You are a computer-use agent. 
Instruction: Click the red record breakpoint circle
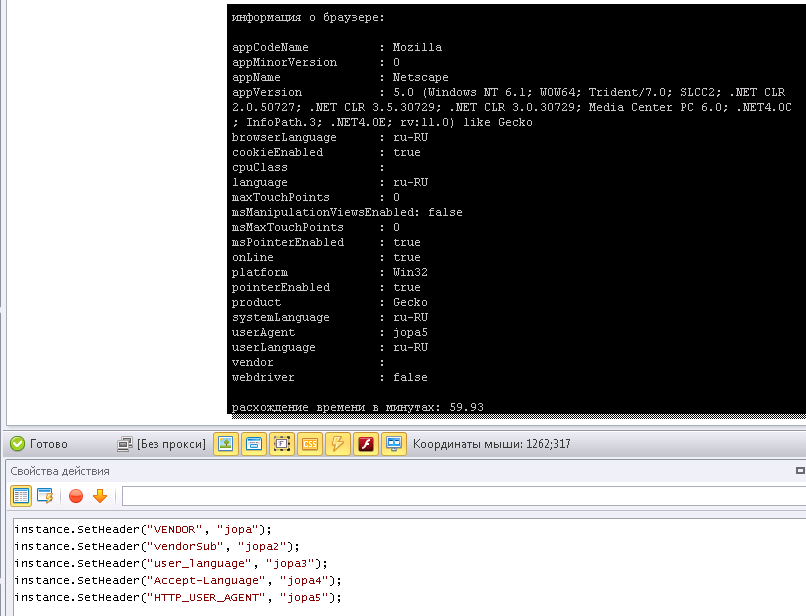pos(76,496)
